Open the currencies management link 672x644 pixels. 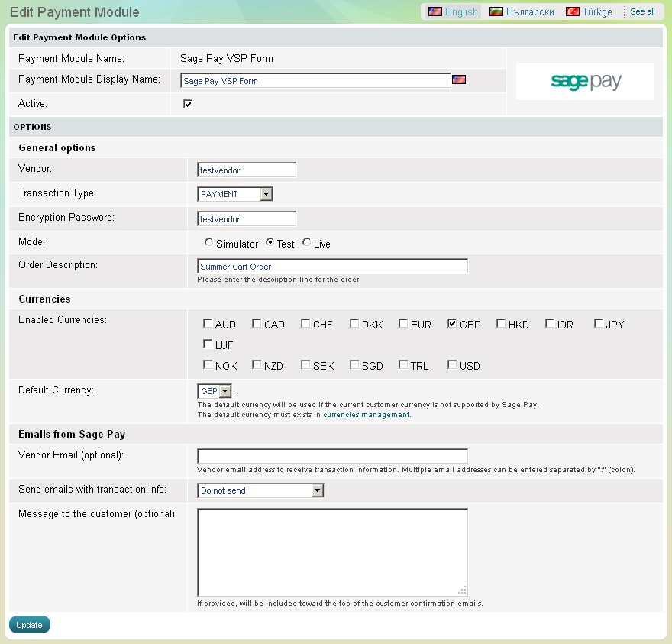[x=367, y=415]
